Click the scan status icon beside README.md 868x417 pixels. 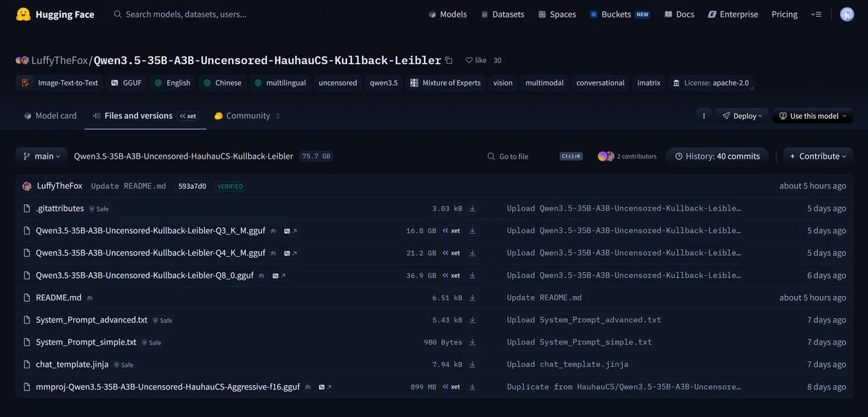click(90, 298)
